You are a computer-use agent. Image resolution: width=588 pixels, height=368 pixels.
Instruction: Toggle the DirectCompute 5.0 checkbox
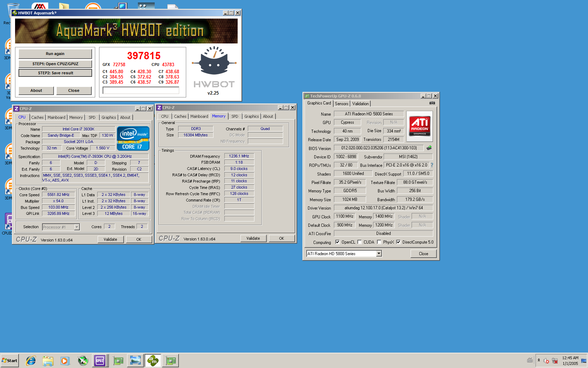(x=398, y=242)
